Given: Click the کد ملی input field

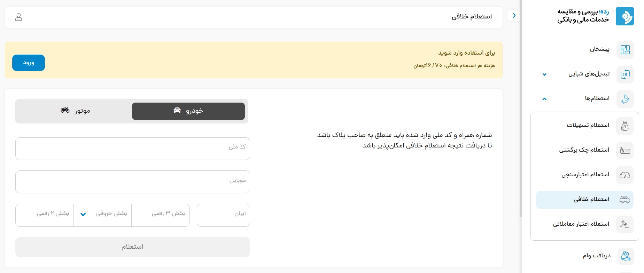Looking at the screenshot, I should click(132, 149).
